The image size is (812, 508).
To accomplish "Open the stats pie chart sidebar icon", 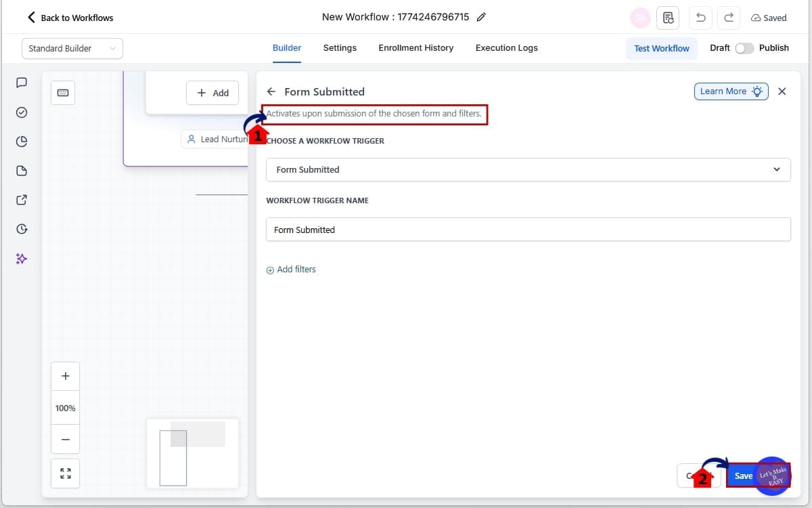I will point(21,141).
